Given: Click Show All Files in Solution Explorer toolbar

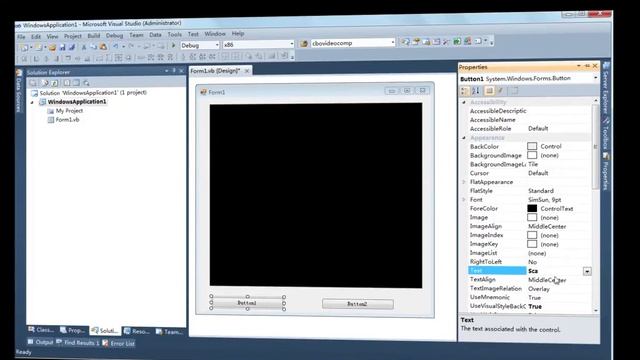Looking at the screenshot, I should (44, 83).
